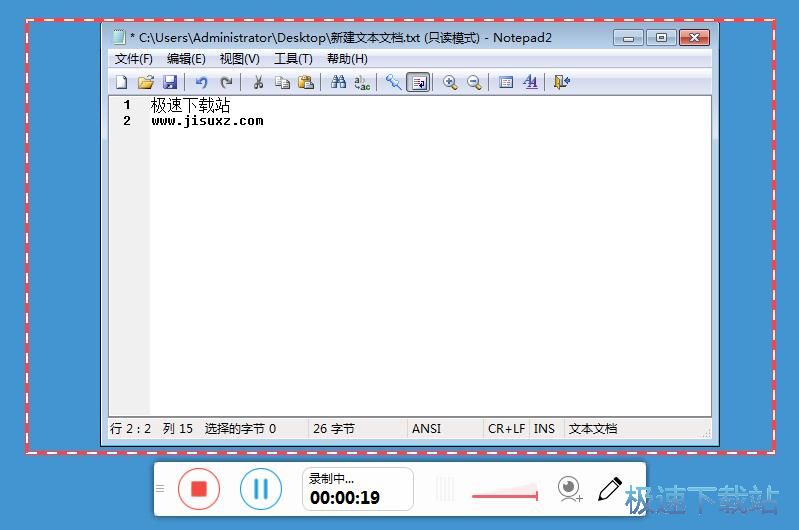Image resolution: width=799 pixels, height=530 pixels.
Task: Click the CR+LF line ending cell
Action: [x=507, y=429]
